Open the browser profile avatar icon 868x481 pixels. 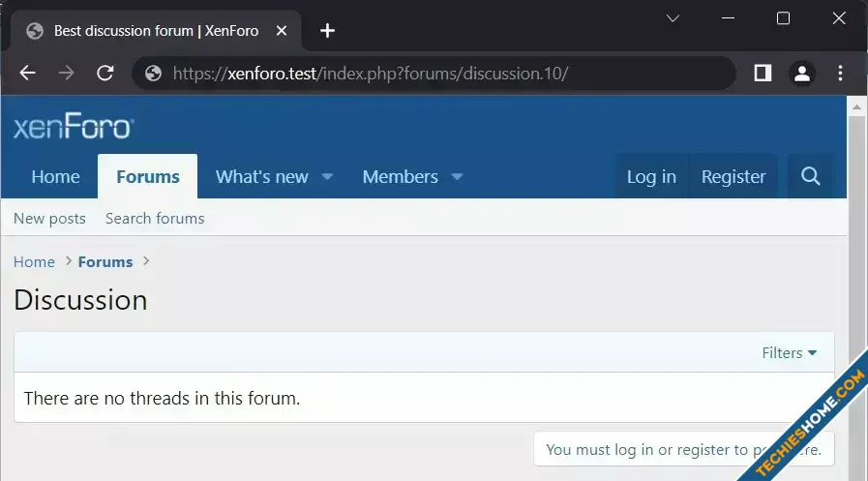801,73
